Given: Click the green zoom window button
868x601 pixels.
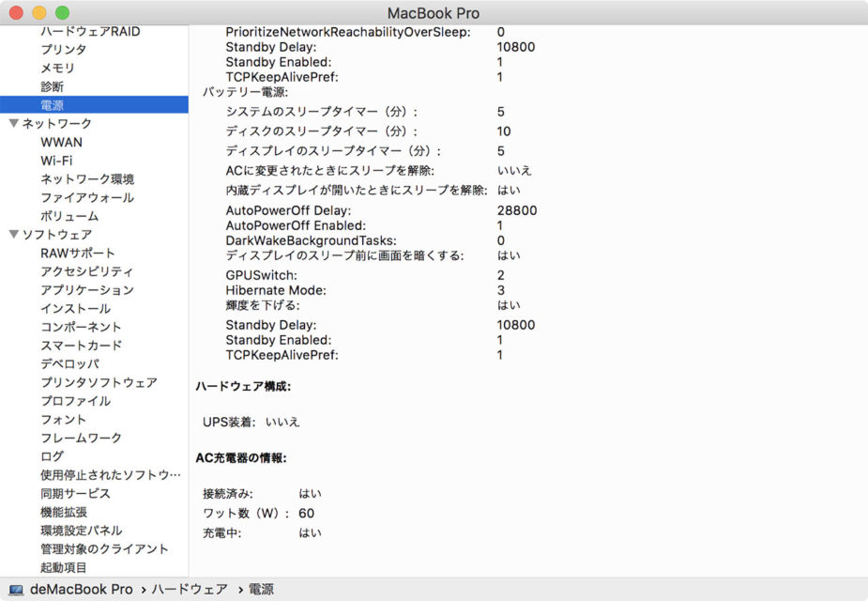Looking at the screenshot, I should (x=63, y=12).
